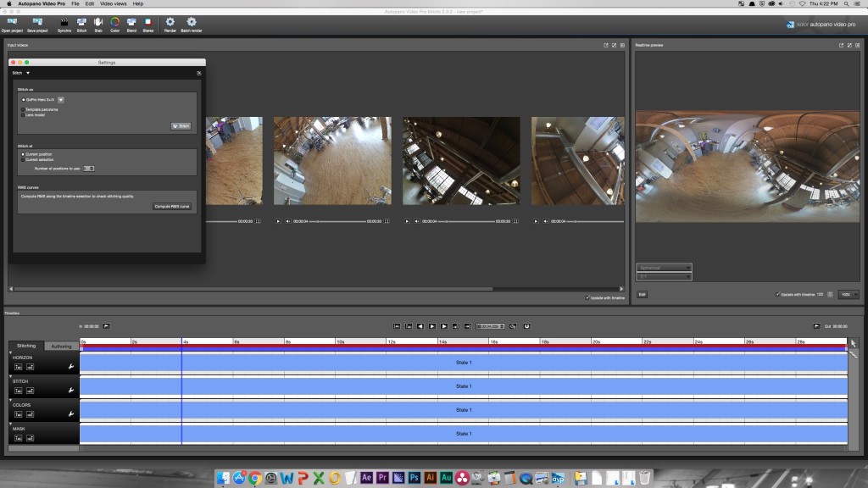Click the Open project toolbar icon
The height and width of the screenshot is (488, 868).
[x=12, y=25]
